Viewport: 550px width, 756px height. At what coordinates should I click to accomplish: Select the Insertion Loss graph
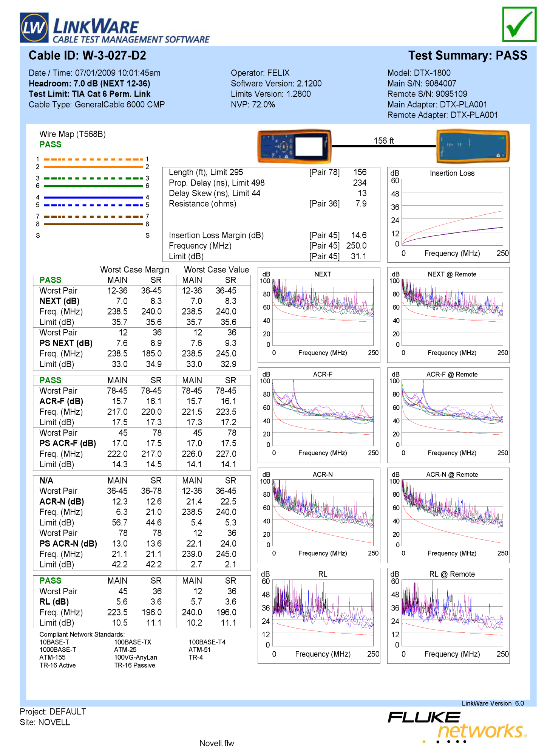pyautogui.click(x=448, y=215)
